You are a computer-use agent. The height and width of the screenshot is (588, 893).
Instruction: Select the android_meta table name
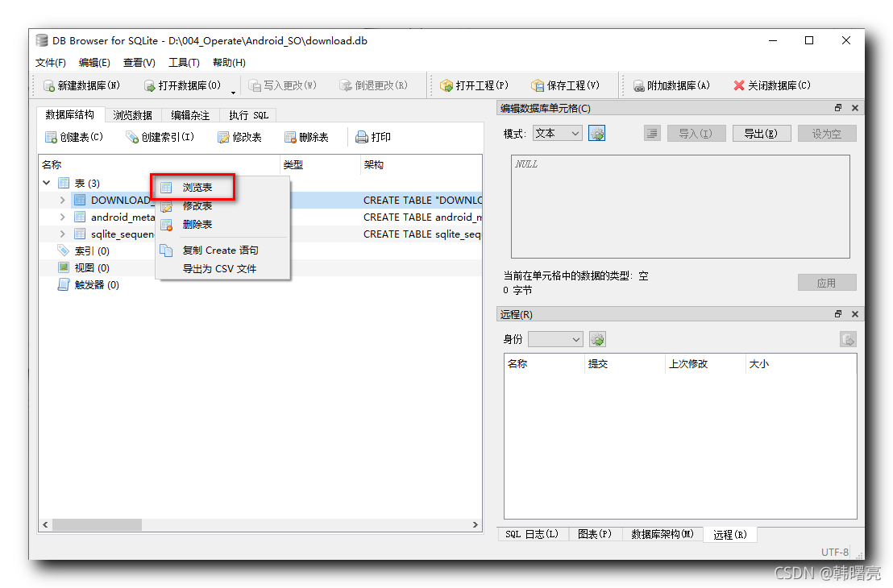(x=123, y=217)
